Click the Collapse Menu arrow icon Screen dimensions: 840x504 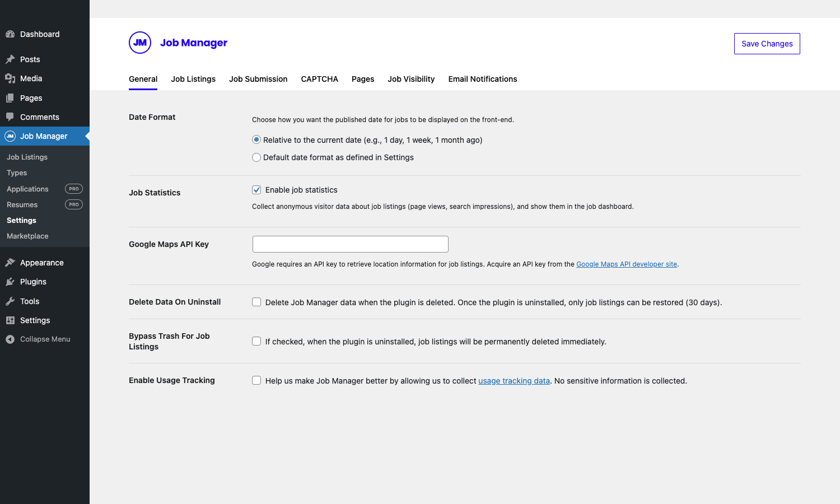[10, 339]
